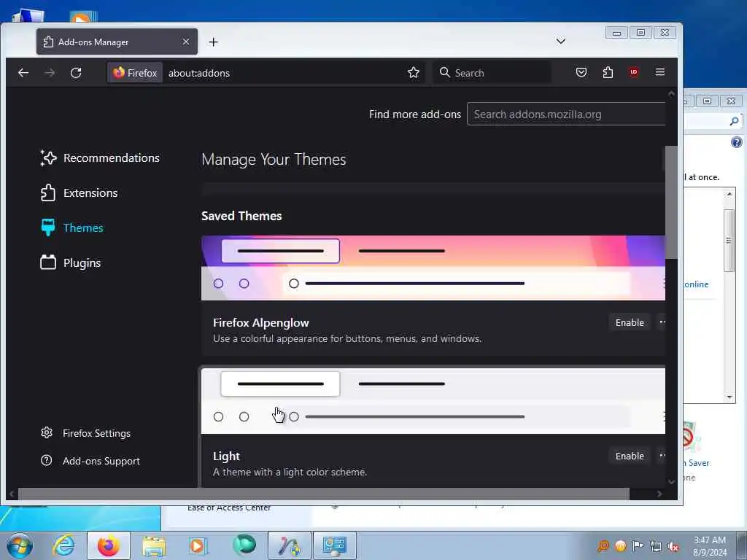
Task: Click the page scroll down arrow
Action: pyautogui.click(x=671, y=481)
